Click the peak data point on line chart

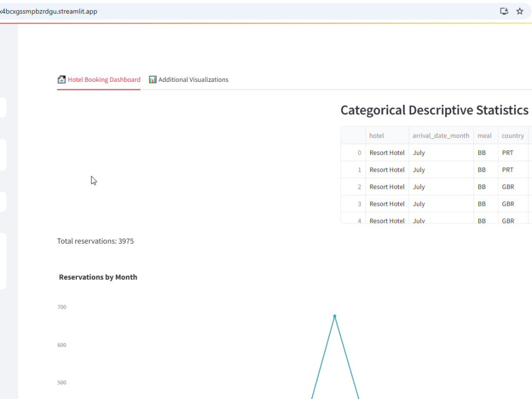point(335,316)
